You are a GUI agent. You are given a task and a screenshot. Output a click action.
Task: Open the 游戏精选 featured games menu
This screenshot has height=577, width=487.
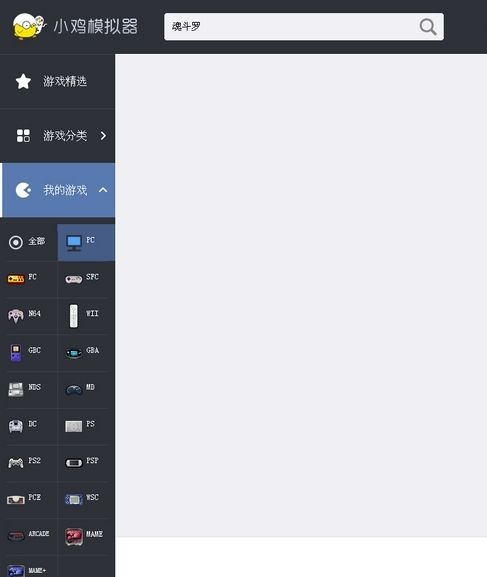pyautogui.click(x=57, y=81)
